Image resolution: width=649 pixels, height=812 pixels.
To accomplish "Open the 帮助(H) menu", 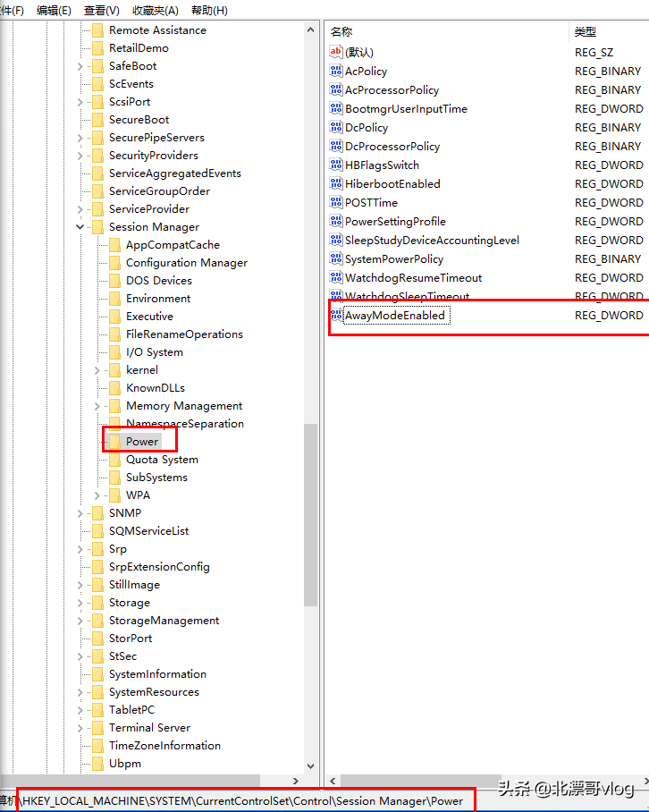I will click(209, 11).
